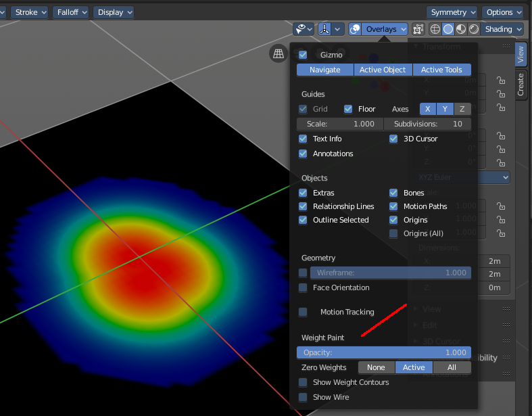Toggle the Navigate gizmo button
532x416 pixels.
[325, 70]
